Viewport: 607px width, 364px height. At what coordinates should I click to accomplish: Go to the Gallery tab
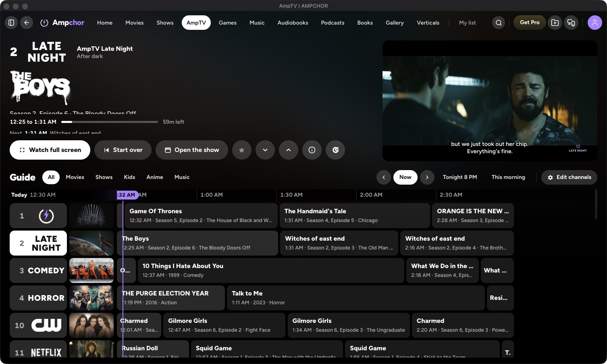tap(395, 23)
